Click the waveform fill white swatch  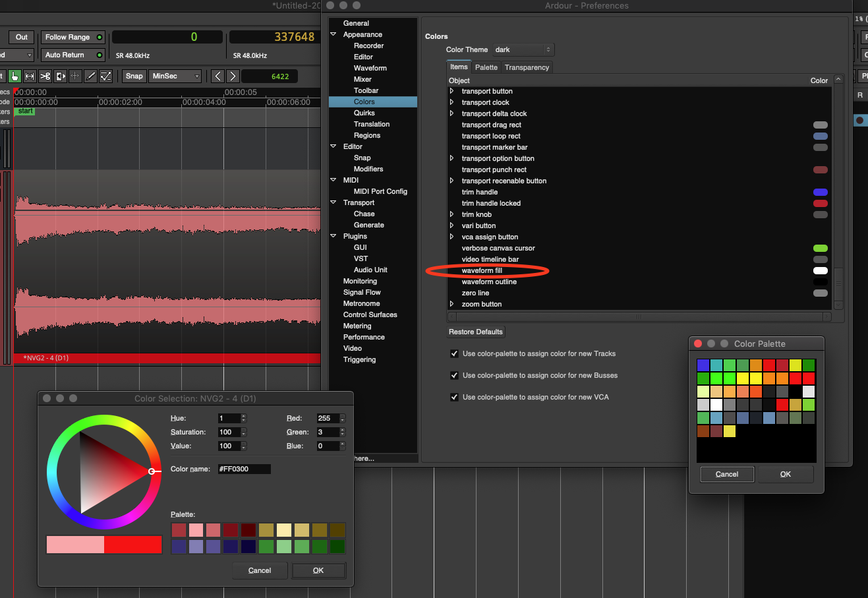tap(820, 271)
